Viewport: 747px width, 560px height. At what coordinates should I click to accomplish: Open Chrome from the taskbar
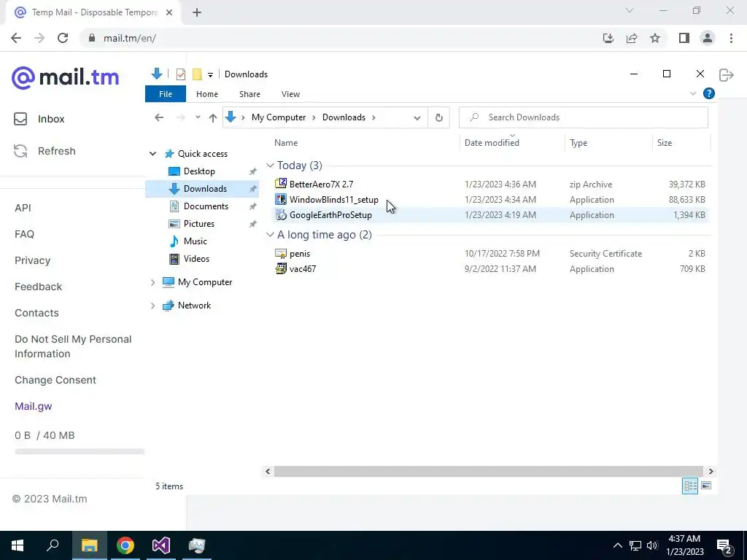pos(125,545)
